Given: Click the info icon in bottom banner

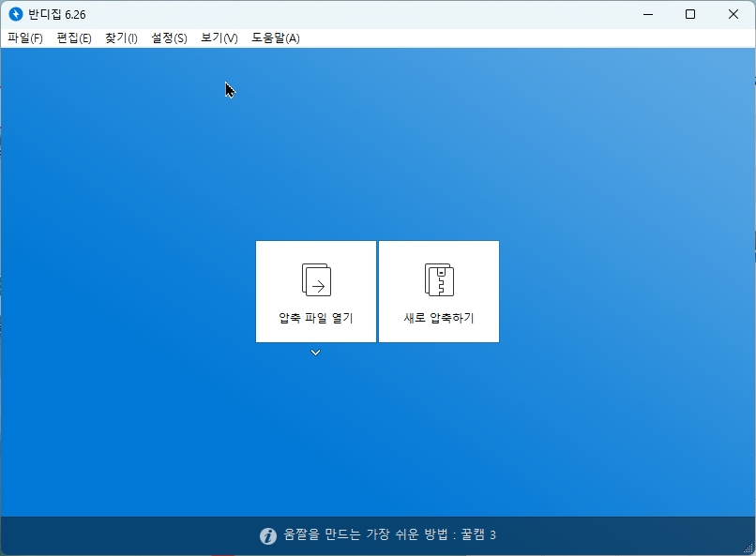Looking at the screenshot, I should pyautogui.click(x=268, y=535).
